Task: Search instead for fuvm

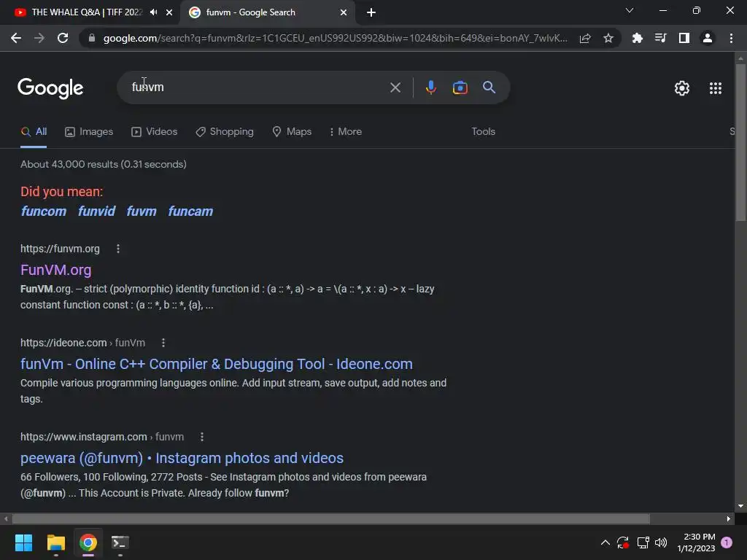Action: point(142,211)
